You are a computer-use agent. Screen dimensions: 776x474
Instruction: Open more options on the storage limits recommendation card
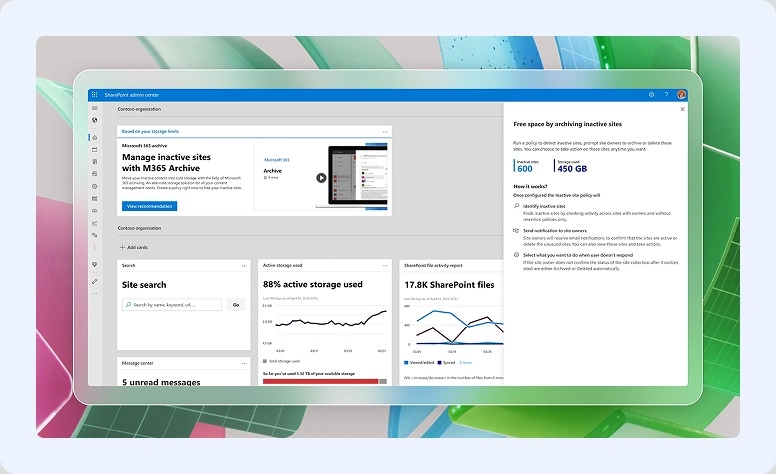pos(385,132)
